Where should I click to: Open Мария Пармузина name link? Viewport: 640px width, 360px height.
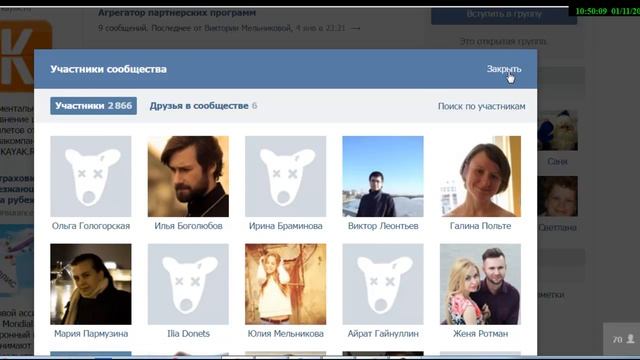(91, 333)
